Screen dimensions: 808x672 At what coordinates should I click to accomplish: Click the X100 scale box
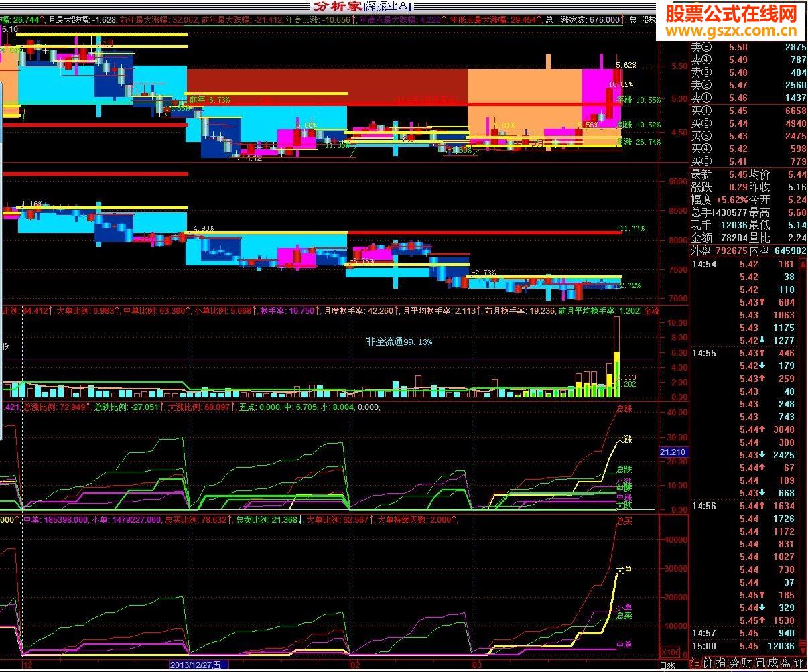669,652
